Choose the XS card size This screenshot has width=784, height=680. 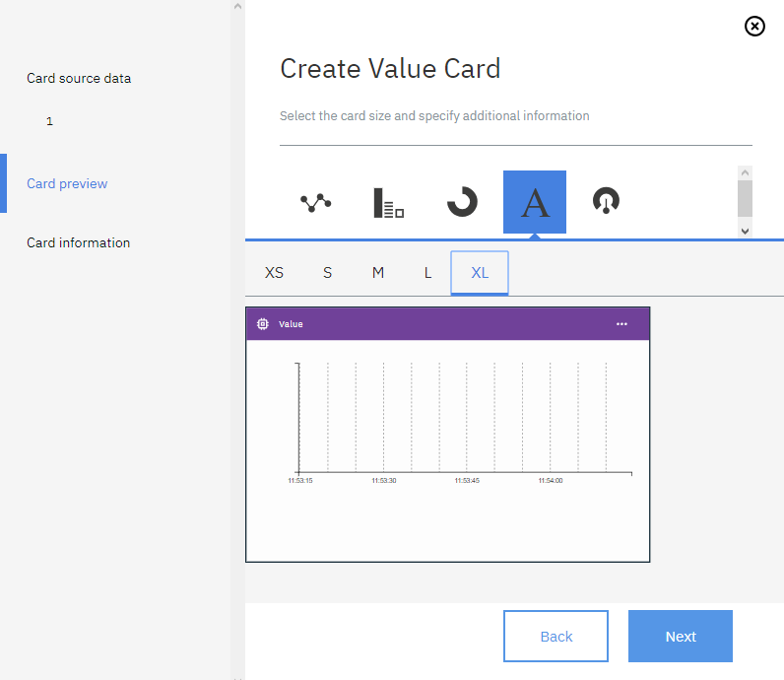click(x=274, y=273)
